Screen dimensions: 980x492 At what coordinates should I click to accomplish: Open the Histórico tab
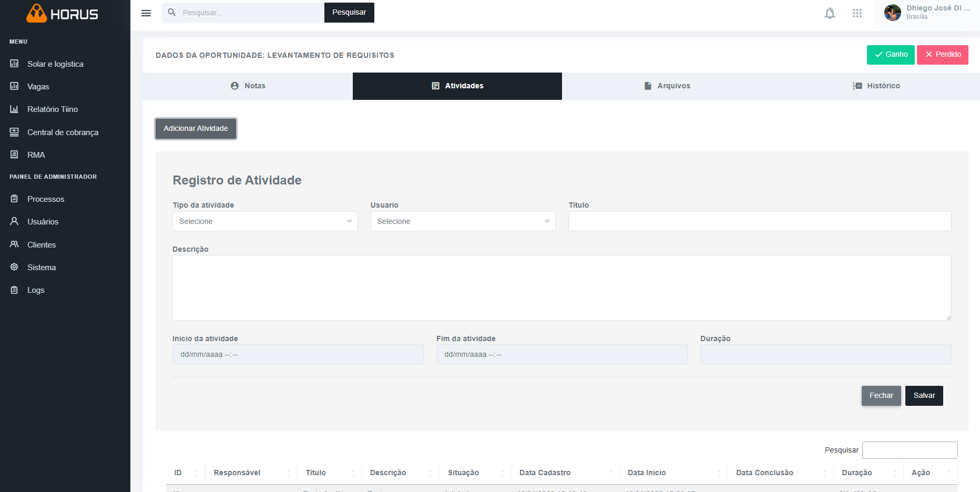876,86
